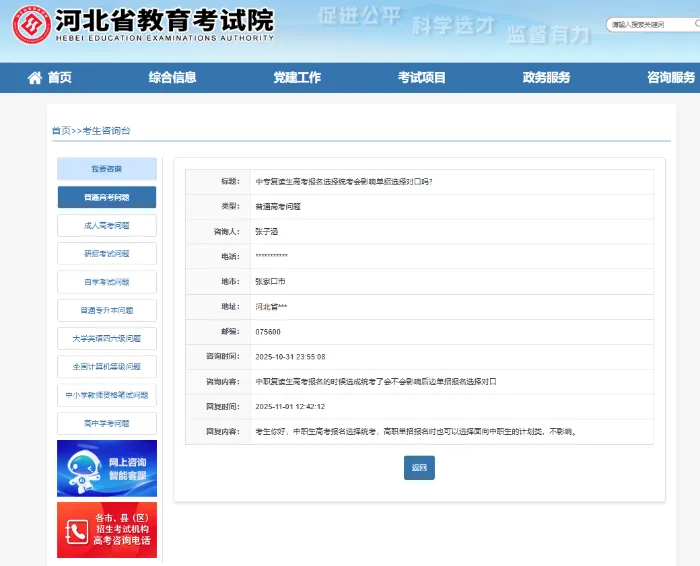
Task: Open the 综合信息 menu
Action: pos(172,78)
